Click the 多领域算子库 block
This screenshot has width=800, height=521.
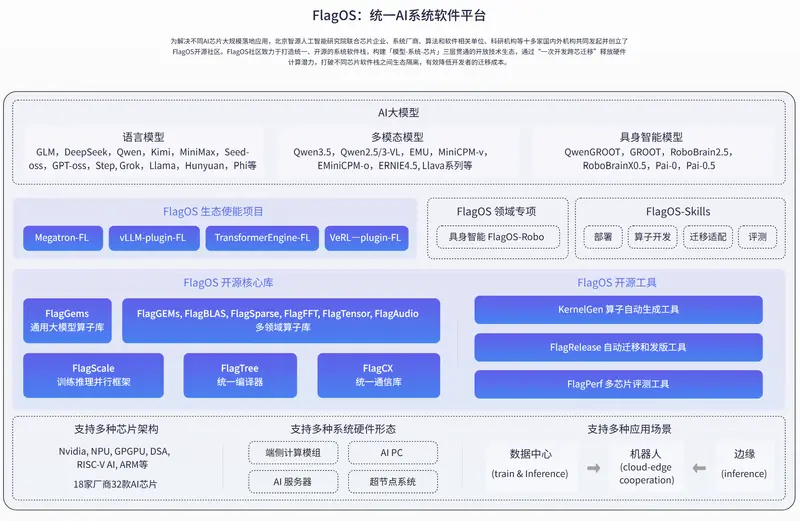click(x=281, y=320)
